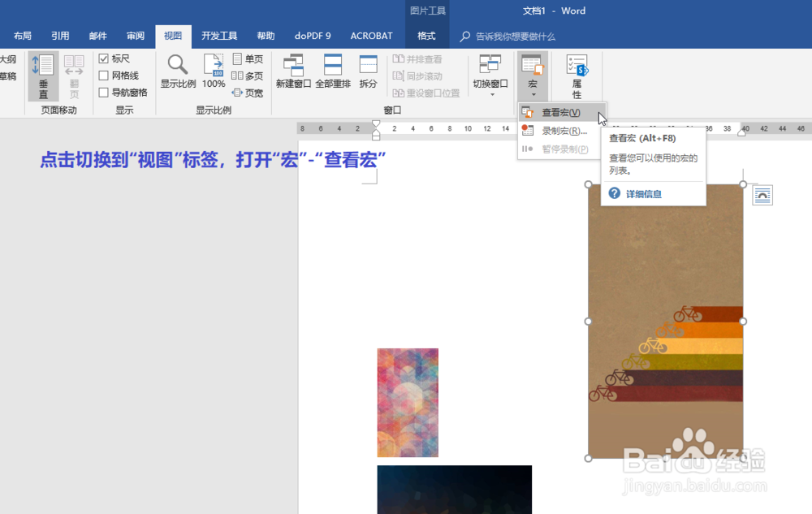
Task: Apply 页宽 page width zoom
Action: (x=248, y=92)
